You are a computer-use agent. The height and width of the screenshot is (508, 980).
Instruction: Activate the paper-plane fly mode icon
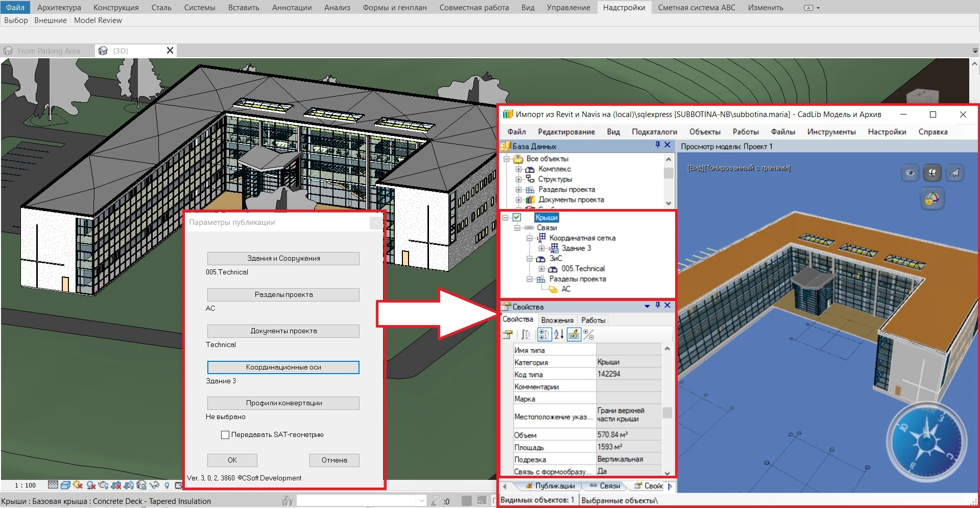pyautogui.click(x=954, y=173)
